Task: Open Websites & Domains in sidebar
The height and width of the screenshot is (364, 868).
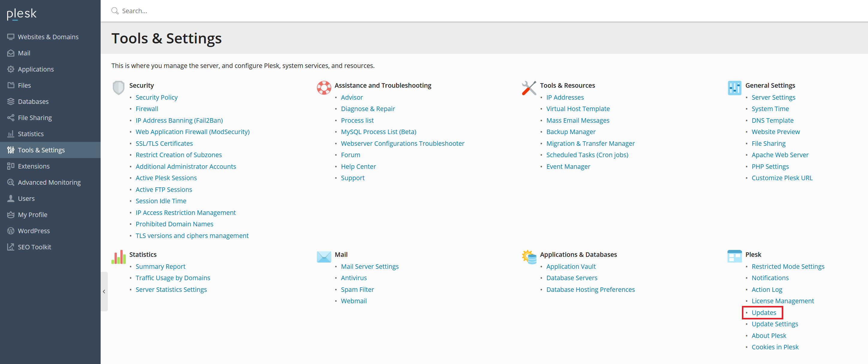Action: coord(50,37)
